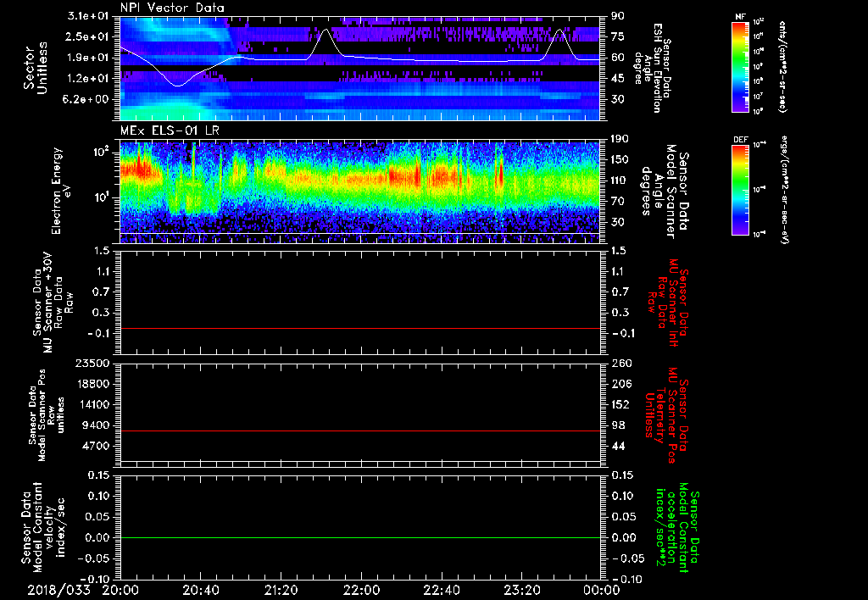The width and height of the screenshot is (868, 600).
Task: Click the NF color bar
Action: (x=741, y=66)
